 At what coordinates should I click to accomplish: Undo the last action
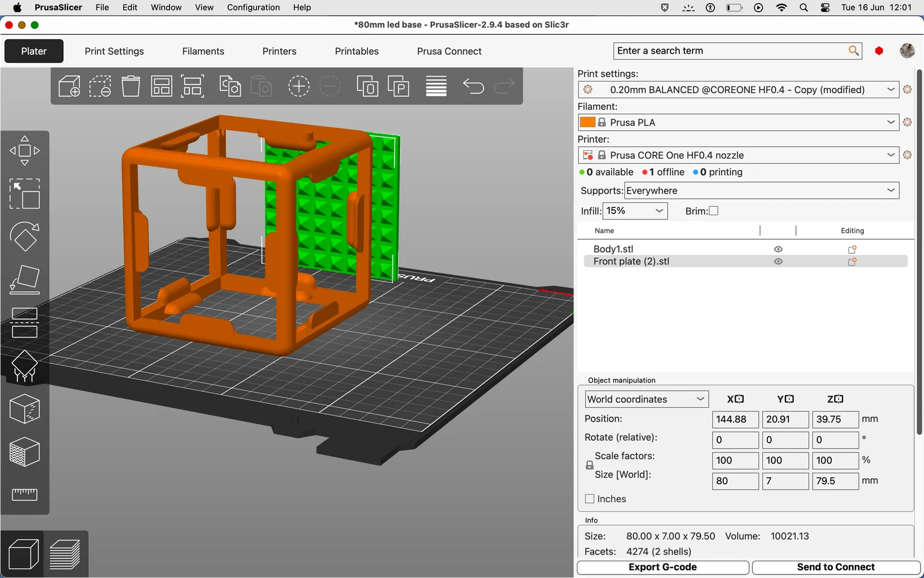click(474, 87)
